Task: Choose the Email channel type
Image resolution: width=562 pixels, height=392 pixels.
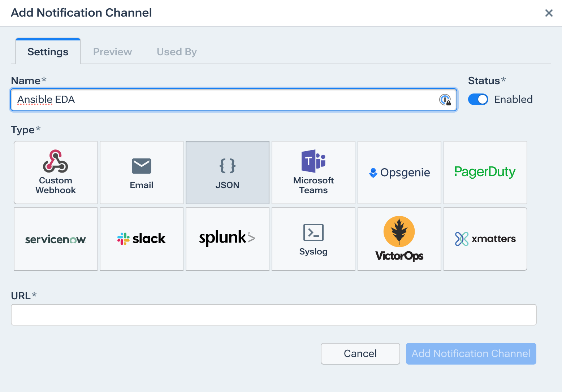Action: pos(142,173)
